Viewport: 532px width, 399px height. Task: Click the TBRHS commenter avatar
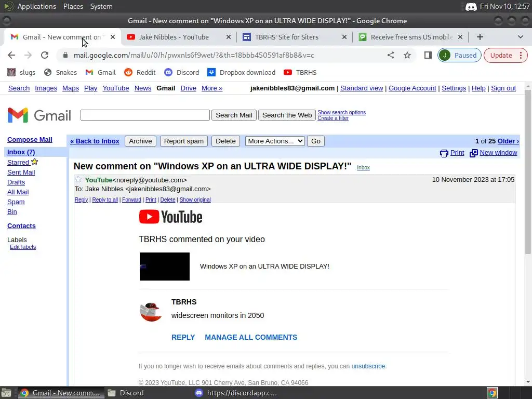click(151, 312)
